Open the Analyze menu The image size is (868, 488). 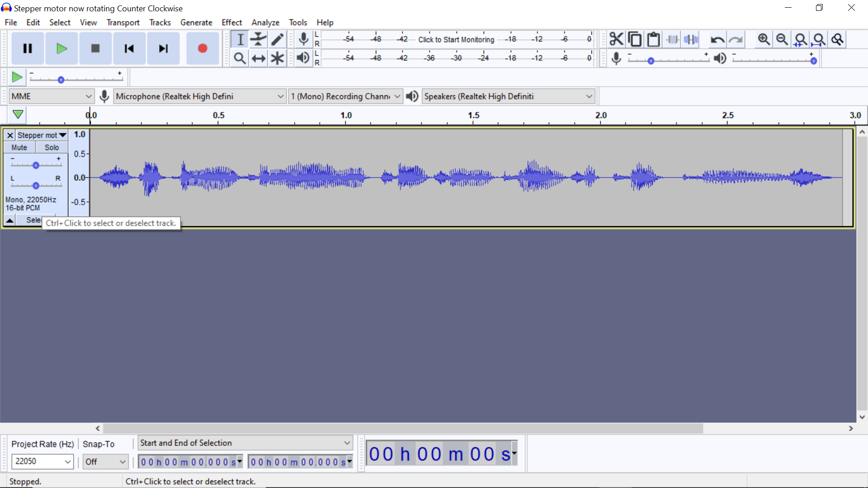pos(265,22)
